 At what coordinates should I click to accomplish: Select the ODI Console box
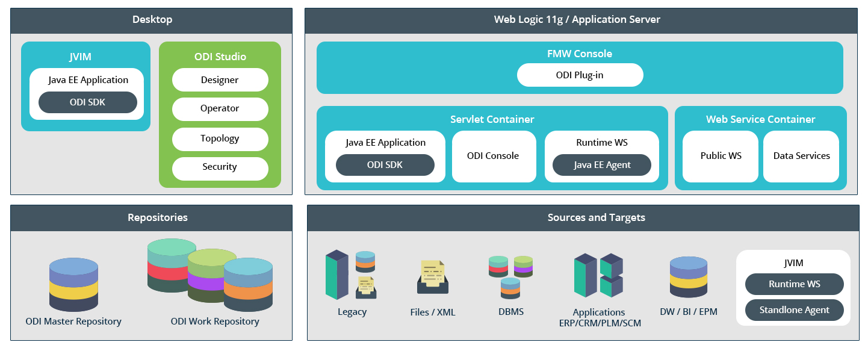tap(494, 156)
